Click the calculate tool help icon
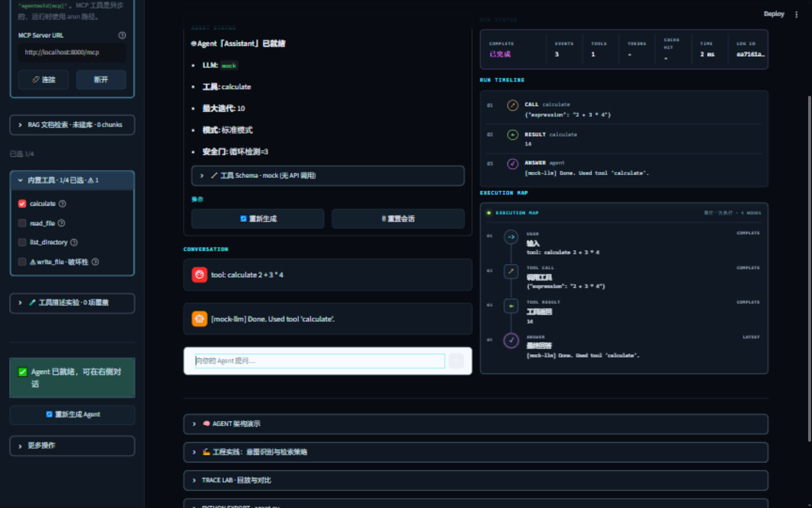Image resolution: width=812 pixels, height=508 pixels. click(x=62, y=204)
